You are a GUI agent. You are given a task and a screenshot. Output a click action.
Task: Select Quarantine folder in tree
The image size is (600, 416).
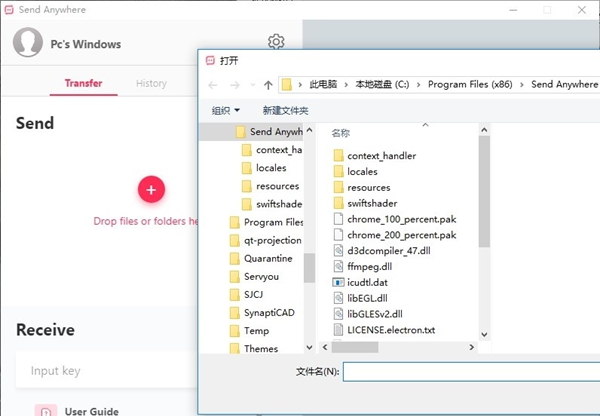pyautogui.click(x=261, y=258)
